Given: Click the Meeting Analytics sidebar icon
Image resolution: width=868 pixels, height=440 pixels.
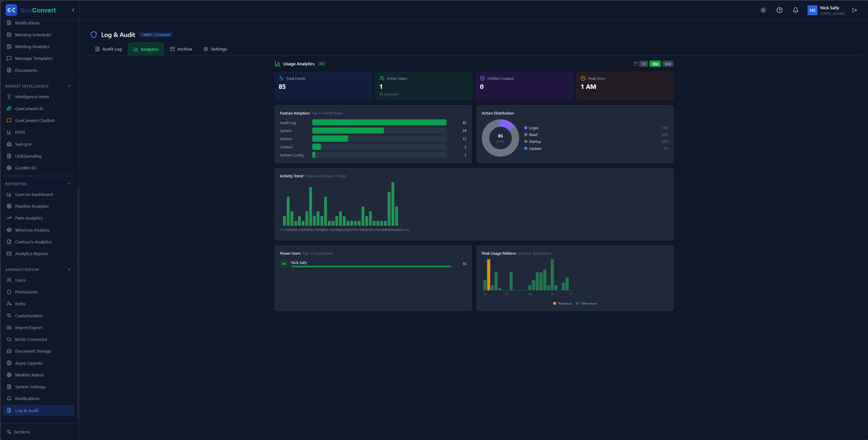Looking at the screenshot, I should [9, 46].
